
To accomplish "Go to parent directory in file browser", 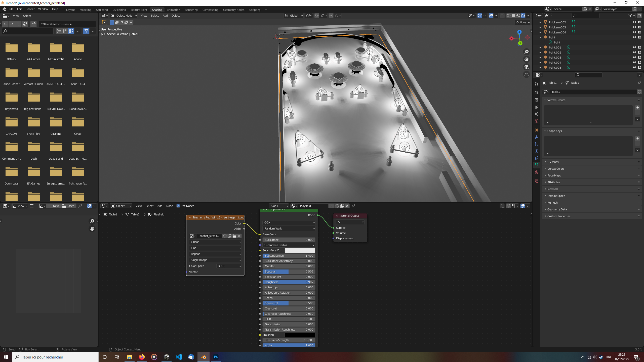I will [x=18, y=24].
